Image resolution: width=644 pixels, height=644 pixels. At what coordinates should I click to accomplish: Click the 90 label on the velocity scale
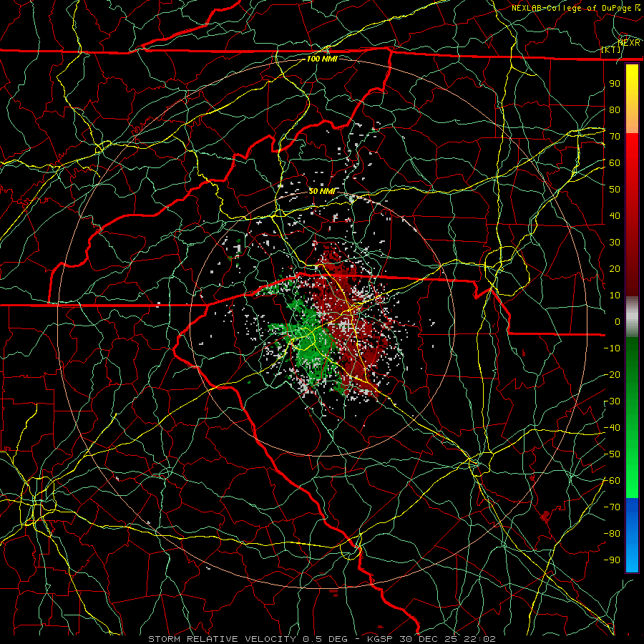(615, 84)
